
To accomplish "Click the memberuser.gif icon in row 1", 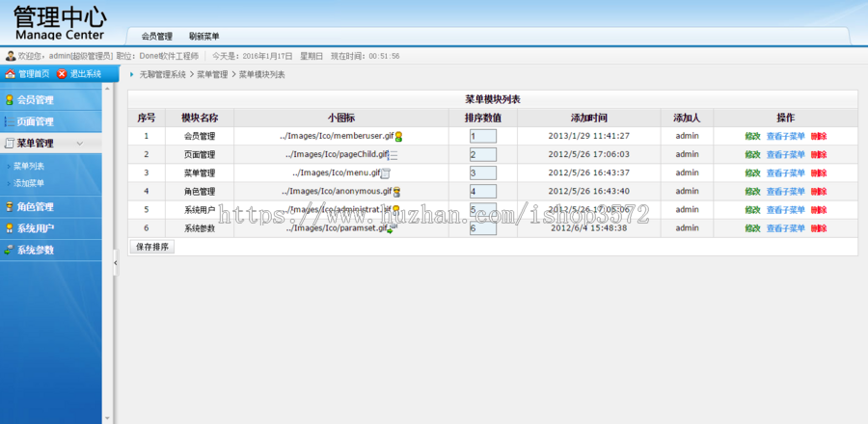I will click(398, 137).
